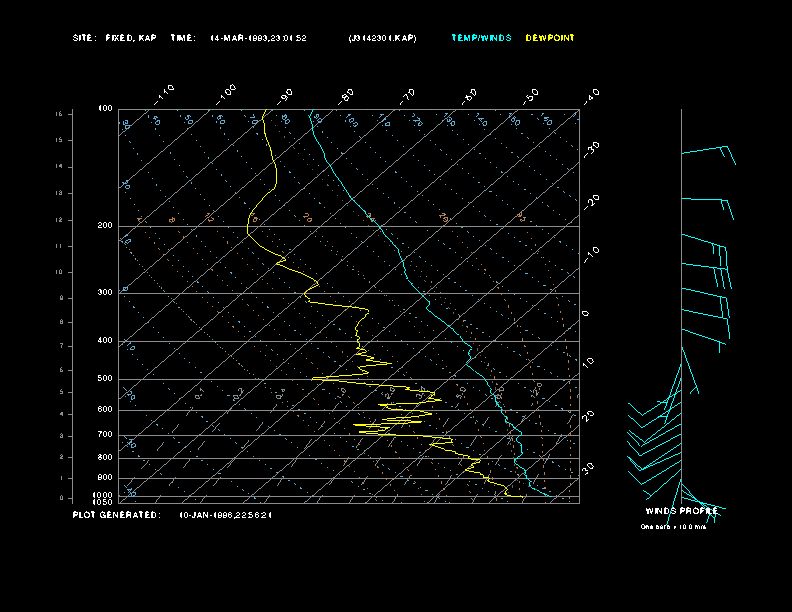The image size is (792, 612).
Task: Click the -30 temperature label on right edge
Action: pyautogui.click(x=591, y=149)
